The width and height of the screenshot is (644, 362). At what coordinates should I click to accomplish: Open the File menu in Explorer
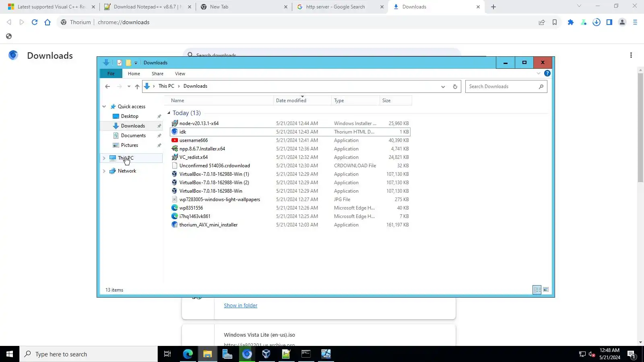pos(111,74)
